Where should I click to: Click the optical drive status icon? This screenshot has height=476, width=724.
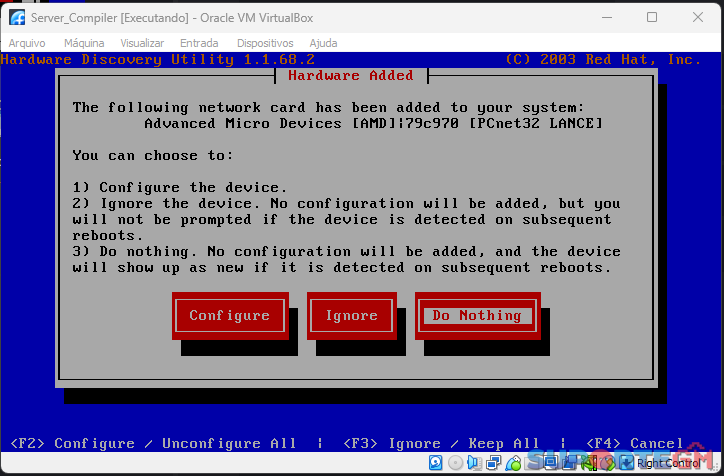coord(455,462)
